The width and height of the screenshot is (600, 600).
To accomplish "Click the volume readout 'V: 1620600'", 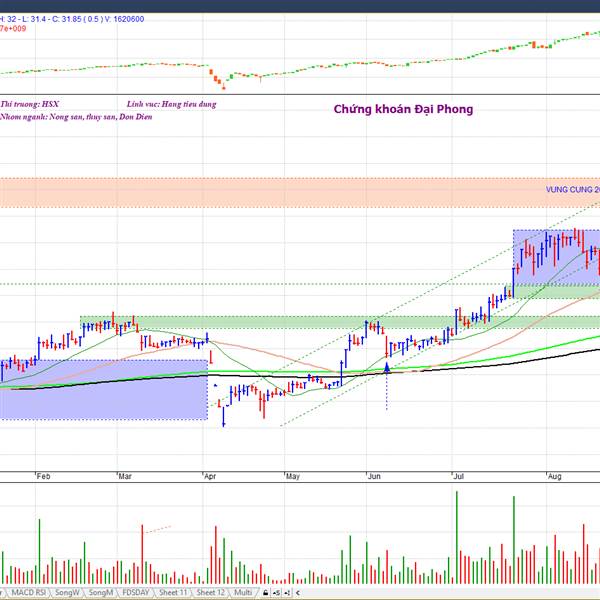I will [125, 19].
